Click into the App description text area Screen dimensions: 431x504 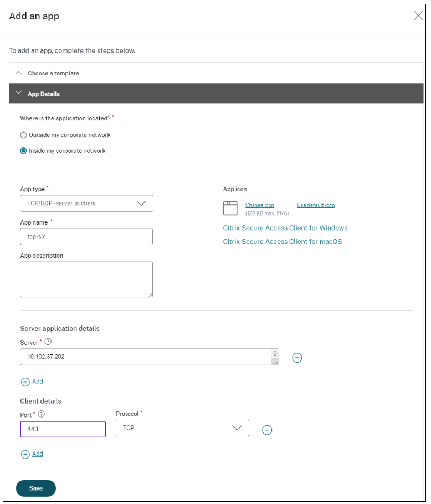click(x=86, y=279)
